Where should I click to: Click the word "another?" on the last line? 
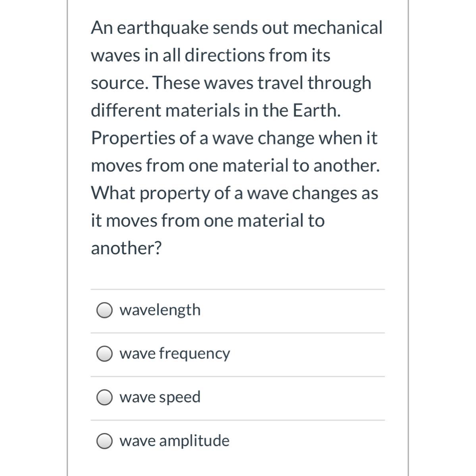[126, 248]
